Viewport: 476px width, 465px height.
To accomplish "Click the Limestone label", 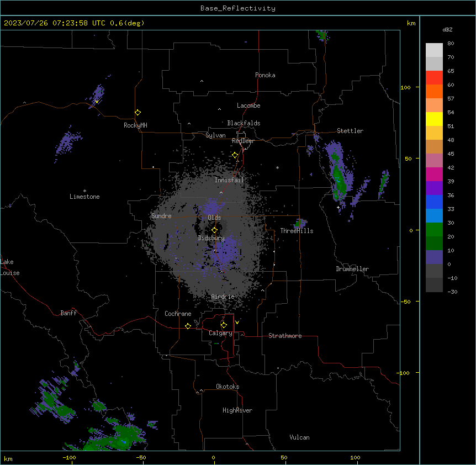I will [84, 197].
